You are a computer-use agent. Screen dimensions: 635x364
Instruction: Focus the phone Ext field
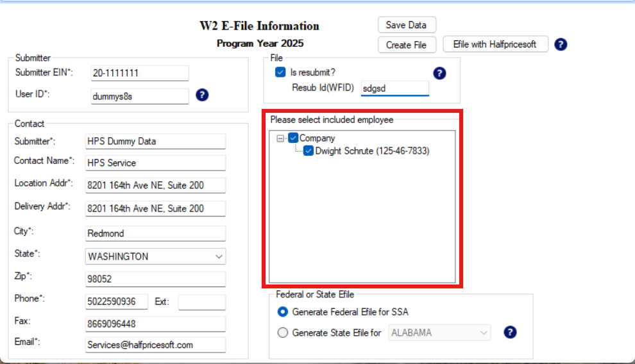[x=202, y=302]
